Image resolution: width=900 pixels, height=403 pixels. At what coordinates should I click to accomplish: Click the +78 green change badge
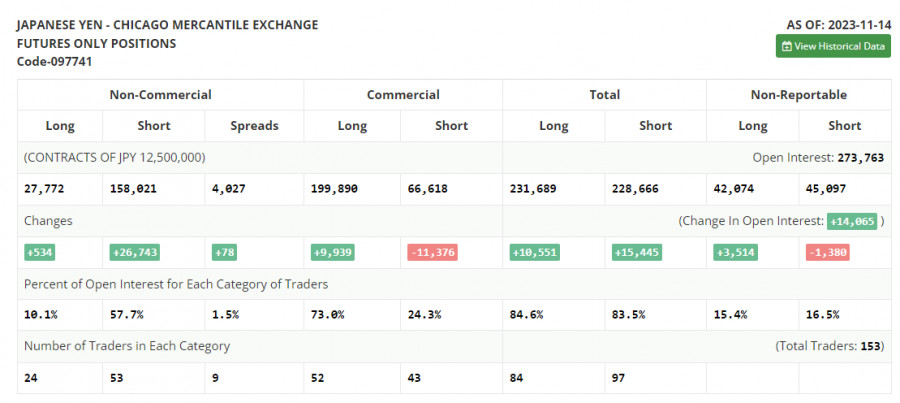224,252
